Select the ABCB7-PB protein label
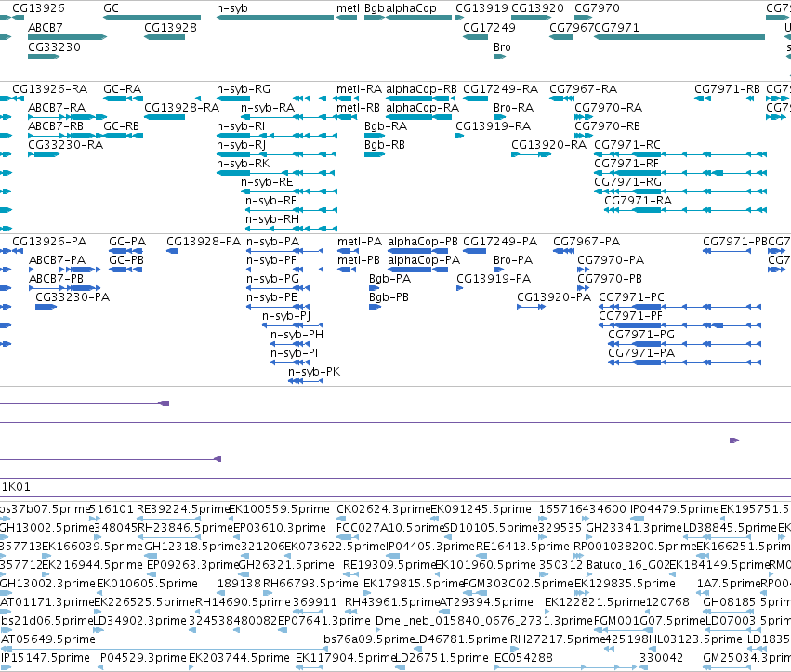Screen dimensions: 791x672 tap(56, 279)
